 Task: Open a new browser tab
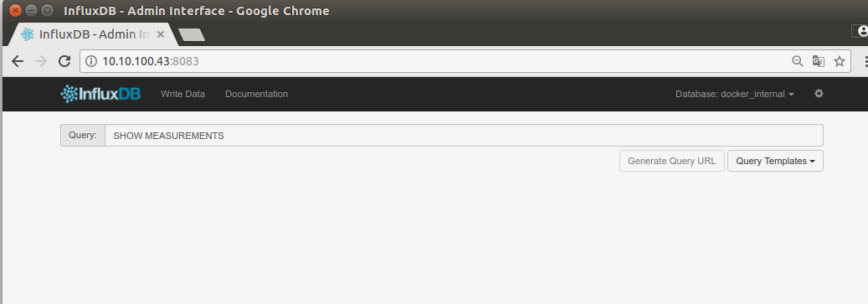click(192, 35)
